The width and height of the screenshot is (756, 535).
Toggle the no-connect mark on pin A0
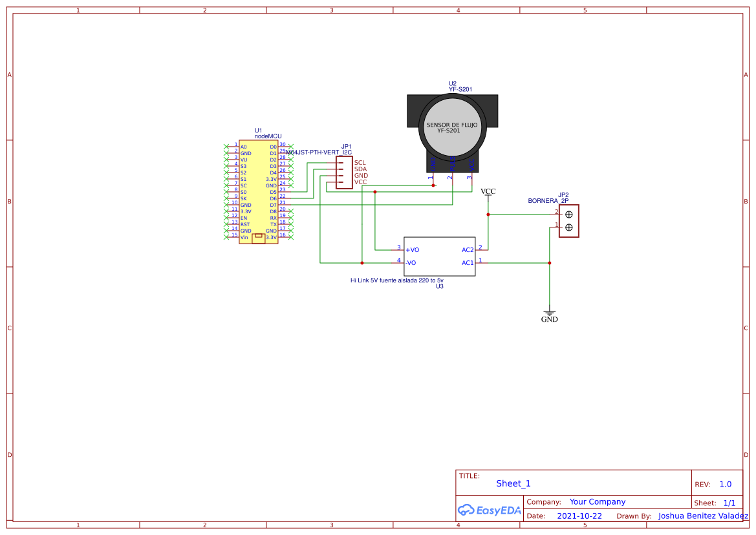[226, 146]
